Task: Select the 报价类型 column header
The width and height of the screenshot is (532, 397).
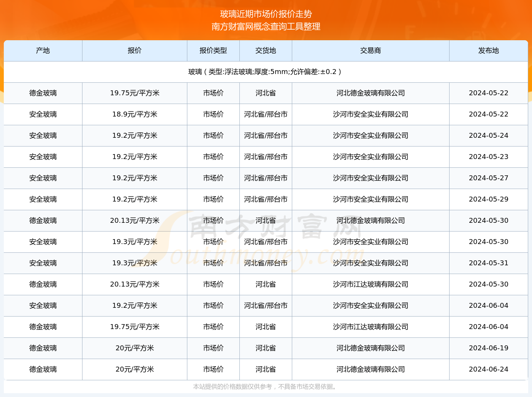Action: click(213, 50)
